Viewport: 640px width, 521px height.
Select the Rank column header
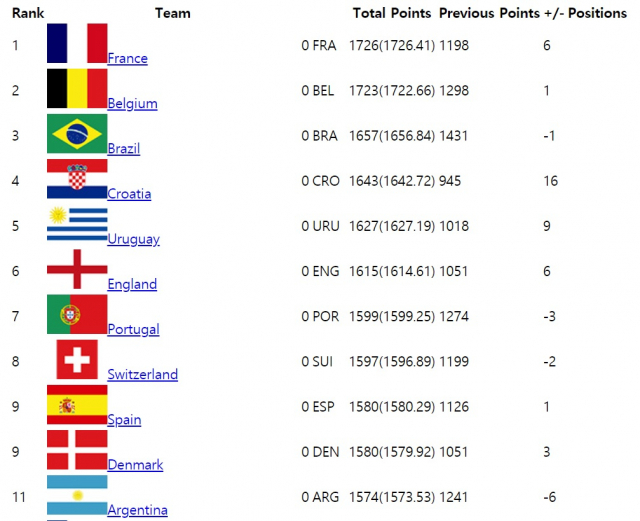point(28,13)
